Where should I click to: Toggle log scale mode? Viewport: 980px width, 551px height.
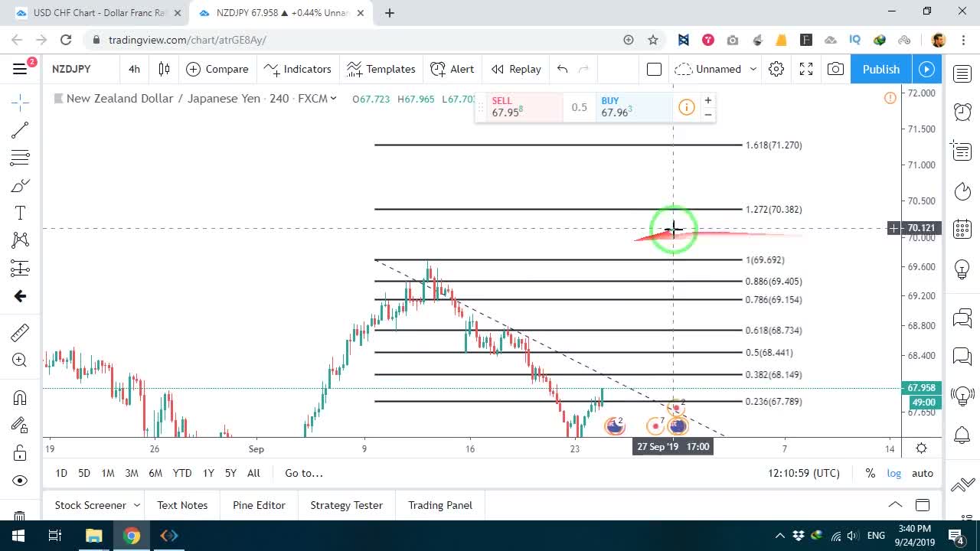(894, 473)
